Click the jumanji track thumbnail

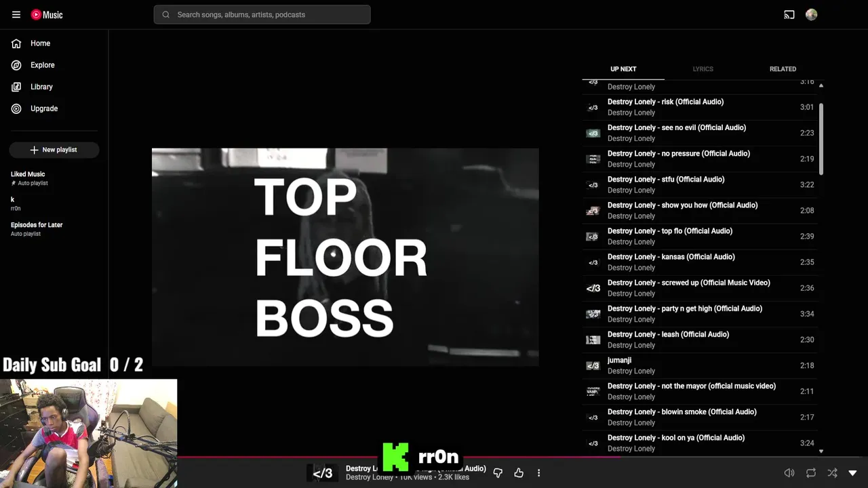tap(593, 365)
